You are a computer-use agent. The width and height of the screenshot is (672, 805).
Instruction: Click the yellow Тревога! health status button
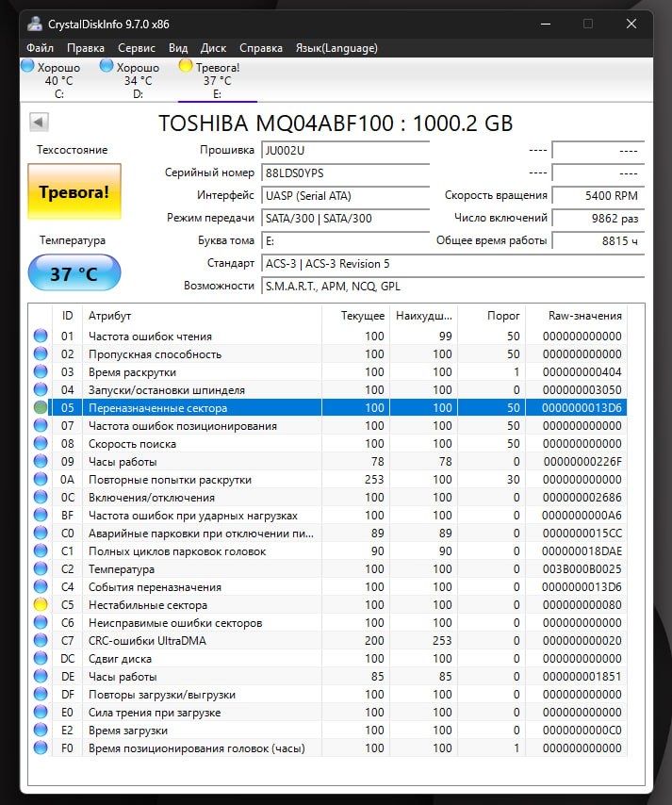74,191
